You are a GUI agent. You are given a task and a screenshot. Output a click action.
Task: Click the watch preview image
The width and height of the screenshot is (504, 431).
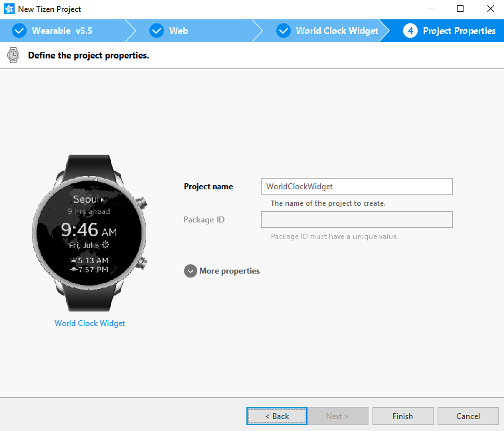(x=90, y=232)
